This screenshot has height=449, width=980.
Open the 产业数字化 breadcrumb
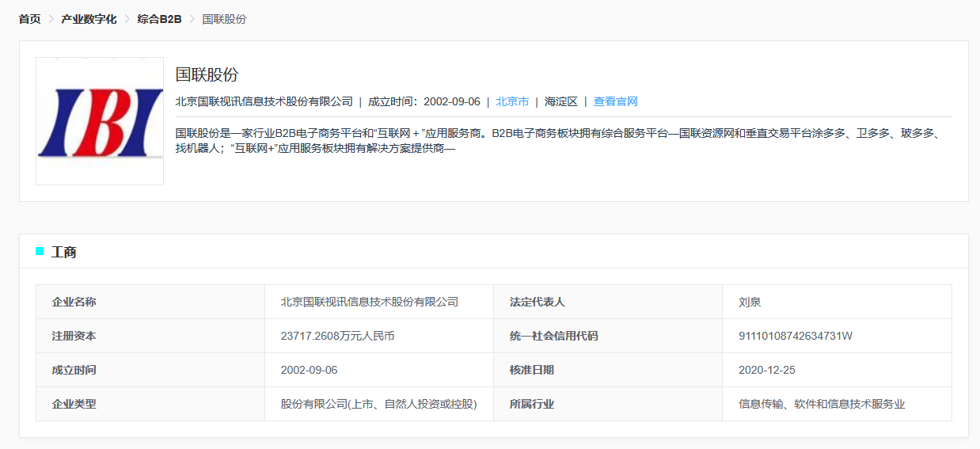[89, 19]
